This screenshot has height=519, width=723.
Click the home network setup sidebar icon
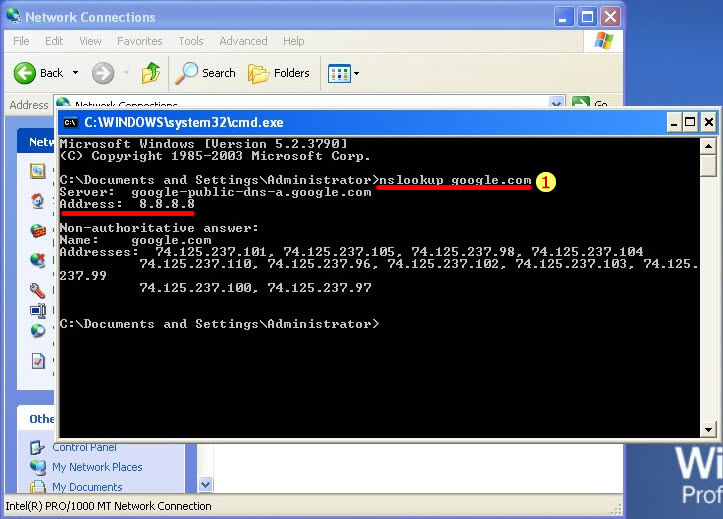pyautogui.click(x=38, y=201)
